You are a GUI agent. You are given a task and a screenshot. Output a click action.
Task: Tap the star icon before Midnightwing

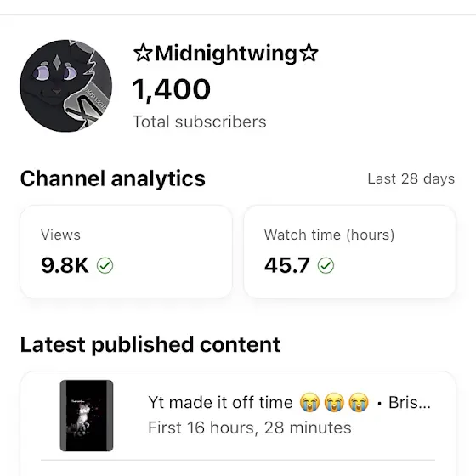tap(143, 53)
